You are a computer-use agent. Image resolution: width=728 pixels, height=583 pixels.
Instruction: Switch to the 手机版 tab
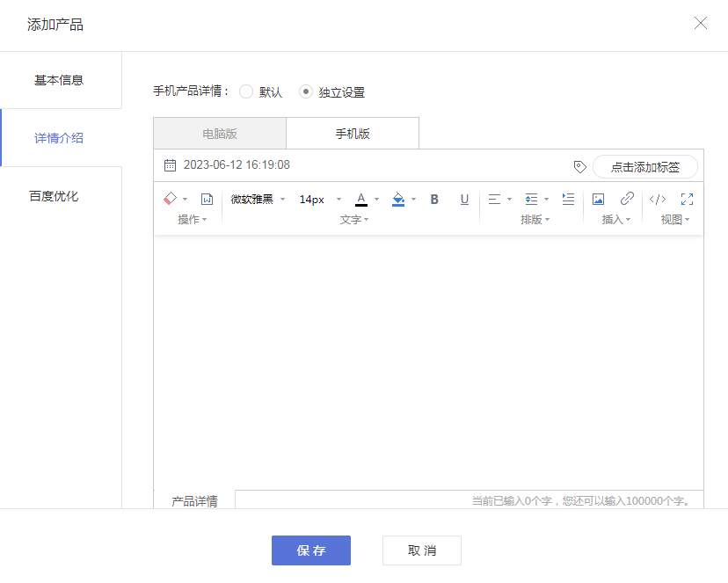coord(353,134)
